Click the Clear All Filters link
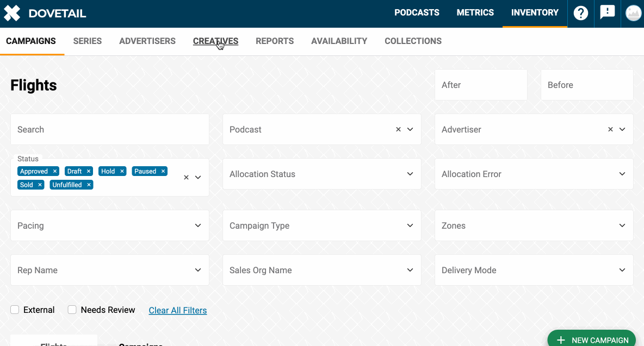The image size is (644, 346). coord(178,310)
